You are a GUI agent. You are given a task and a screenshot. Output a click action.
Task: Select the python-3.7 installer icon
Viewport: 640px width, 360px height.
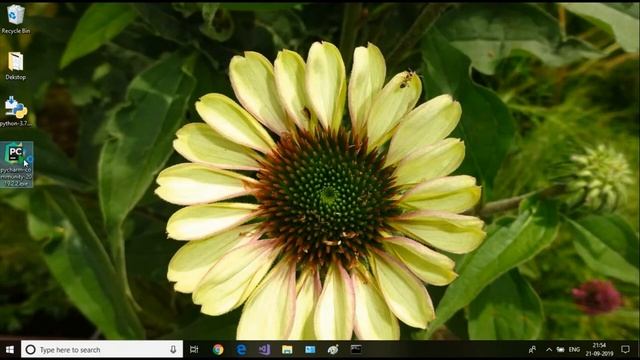point(16,111)
